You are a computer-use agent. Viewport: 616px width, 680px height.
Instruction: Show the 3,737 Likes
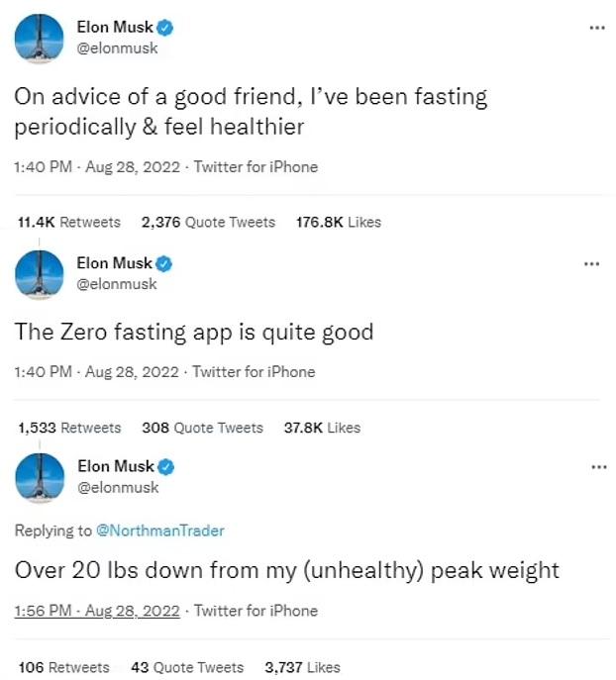click(x=303, y=667)
